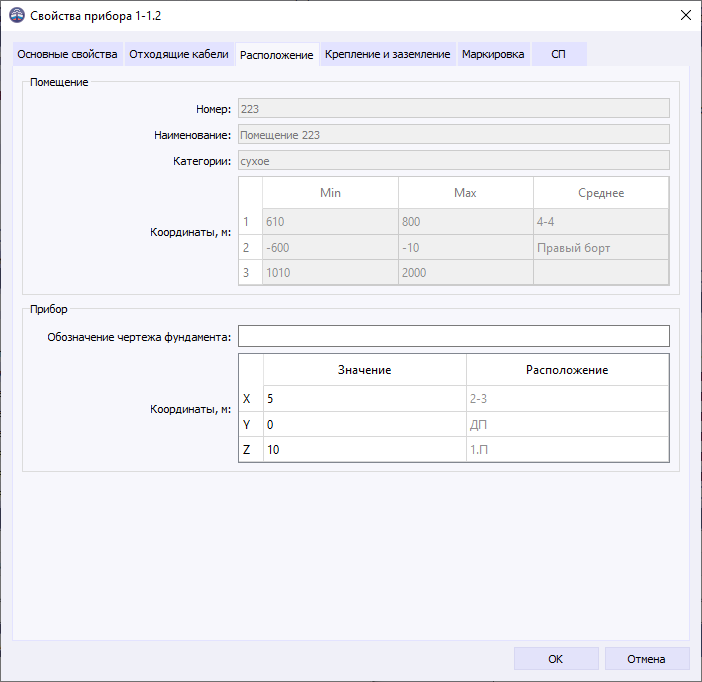Image resolution: width=702 pixels, height=682 pixels.
Task: Click room coordinates row header 3
Action: click(x=250, y=272)
